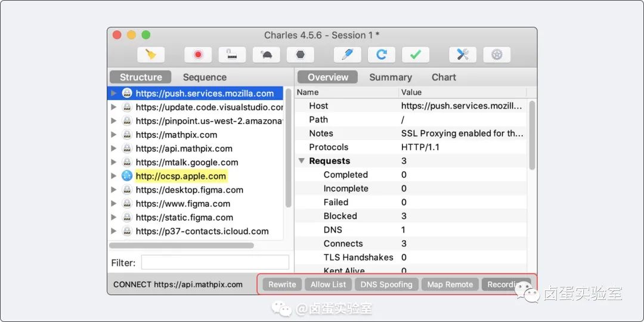
Task: Select the https://www.figma.com row
Action: point(196,204)
